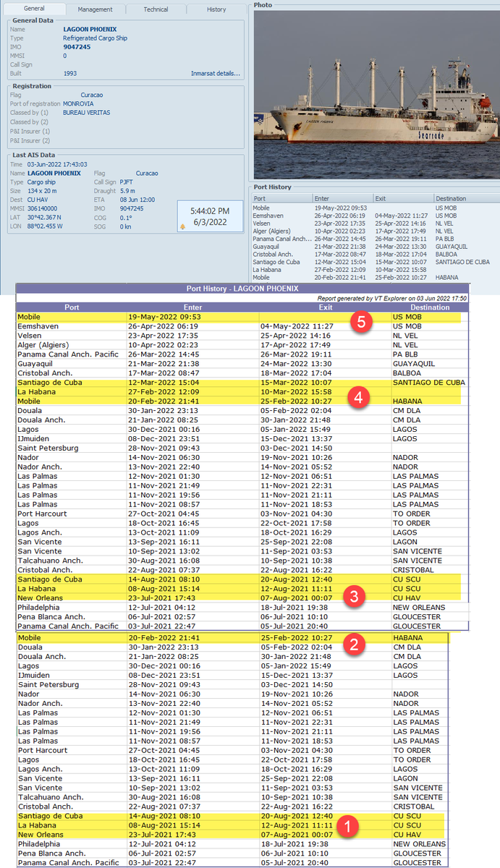Viewport: 500px width, 868px height.
Task: Click the Destination header in the LAGOON PHOENIX report
Action: pos(429,307)
